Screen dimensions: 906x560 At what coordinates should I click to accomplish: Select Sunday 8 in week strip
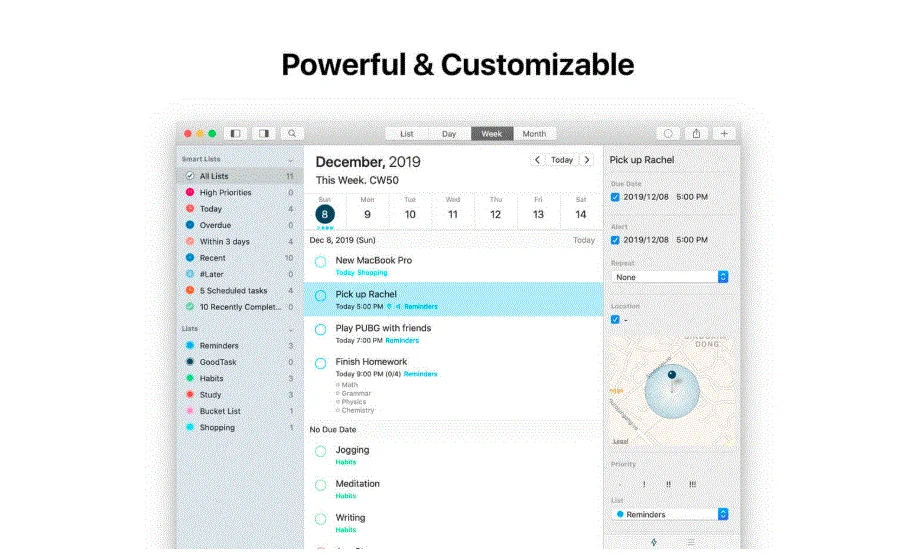tap(325, 214)
